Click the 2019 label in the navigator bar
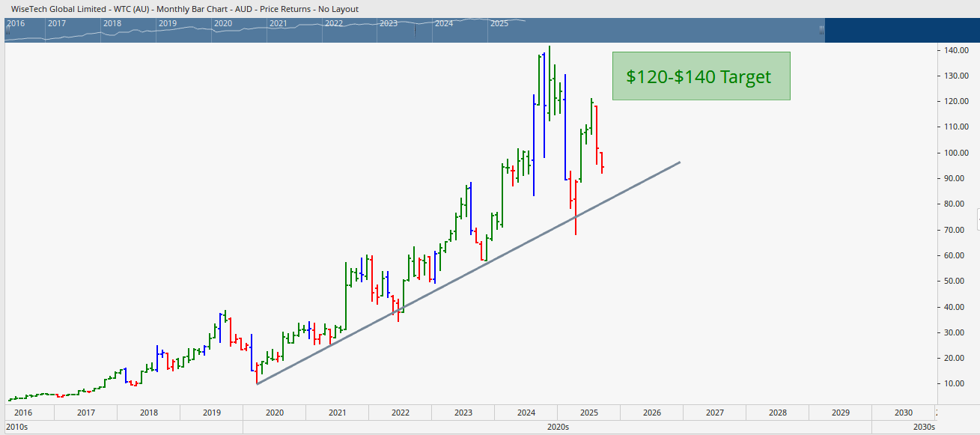This screenshot has height=435, width=980. click(x=168, y=23)
